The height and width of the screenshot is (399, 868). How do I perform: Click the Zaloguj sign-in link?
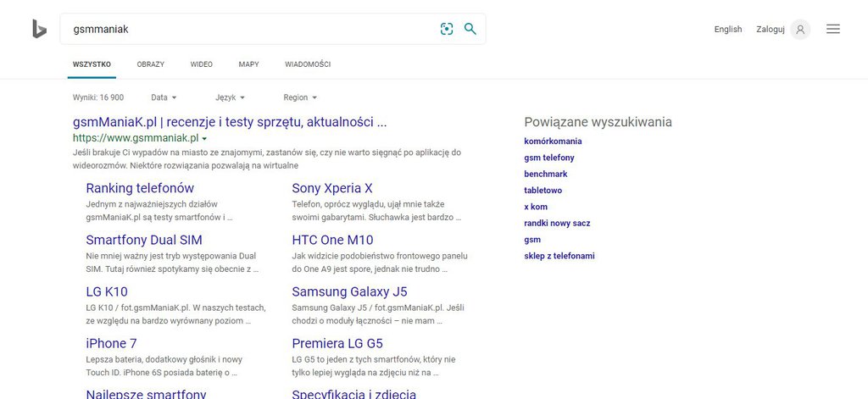[x=771, y=30]
